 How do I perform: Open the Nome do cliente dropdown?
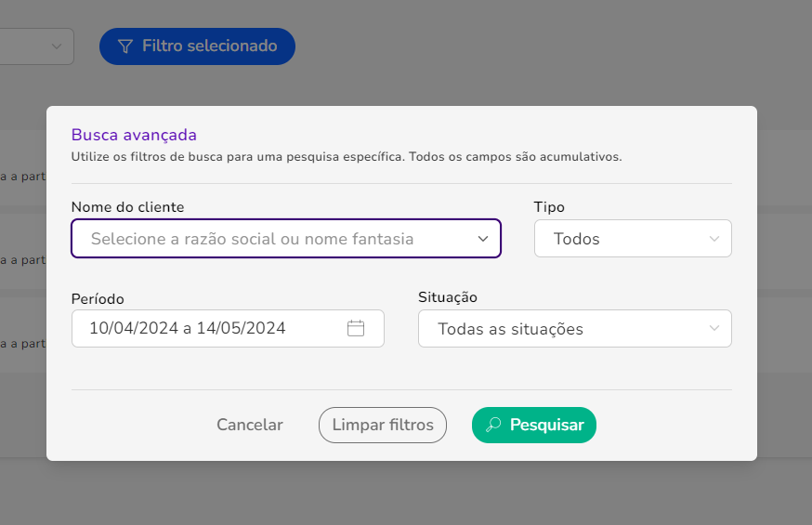click(x=286, y=239)
